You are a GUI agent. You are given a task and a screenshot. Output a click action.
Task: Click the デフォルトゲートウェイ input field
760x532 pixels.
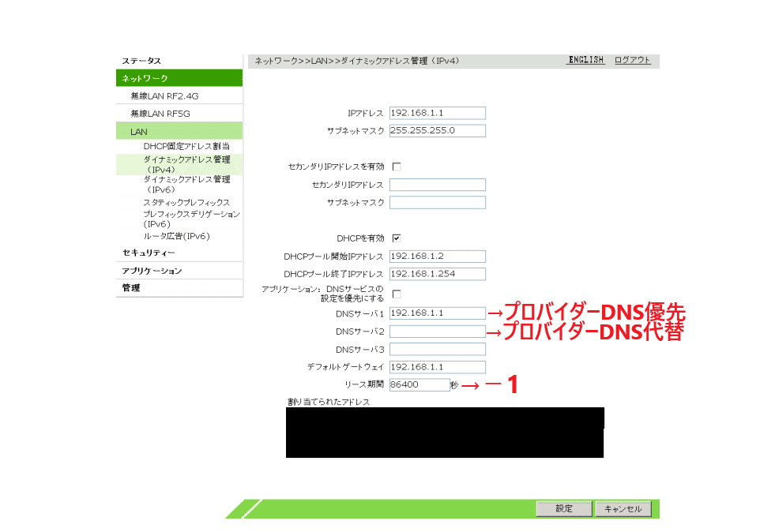(x=437, y=367)
